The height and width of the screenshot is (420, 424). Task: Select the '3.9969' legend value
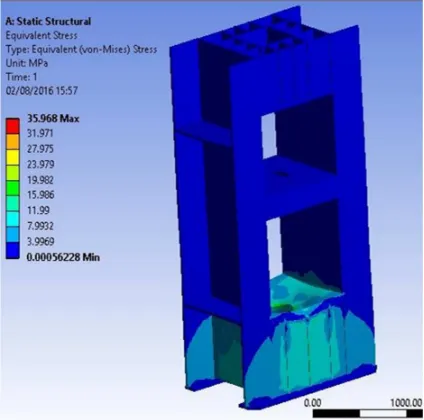[x=40, y=241]
